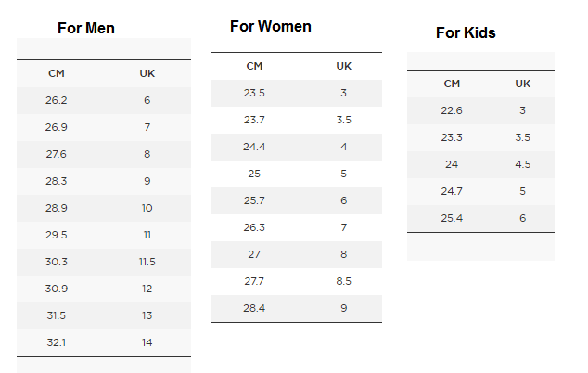Select women's UK size 8.5
The height and width of the screenshot is (373, 588).
pos(344,281)
